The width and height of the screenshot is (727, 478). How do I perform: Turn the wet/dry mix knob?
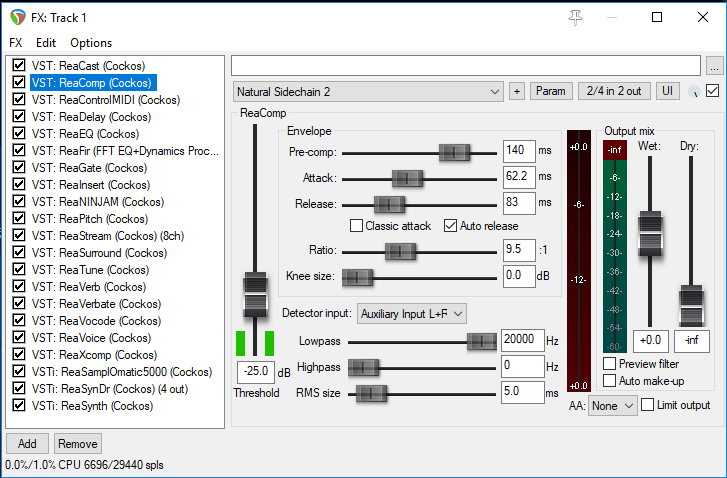[x=694, y=91]
